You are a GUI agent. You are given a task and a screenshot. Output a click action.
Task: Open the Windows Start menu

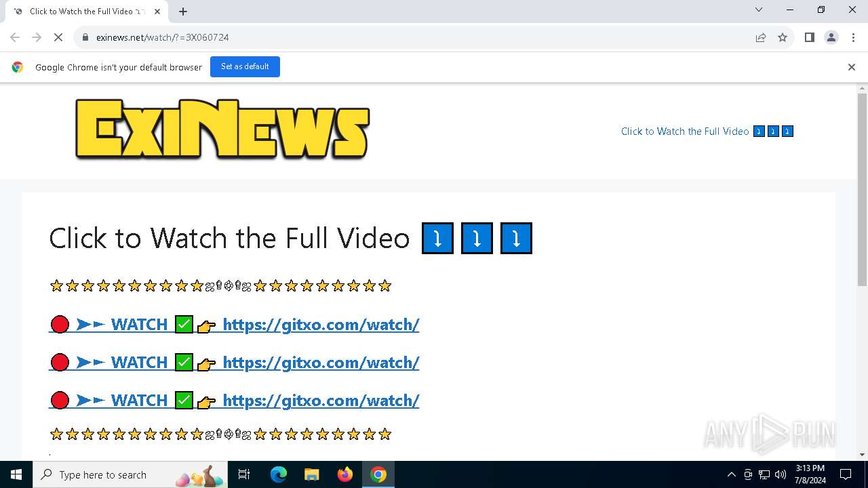[x=16, y=474]
